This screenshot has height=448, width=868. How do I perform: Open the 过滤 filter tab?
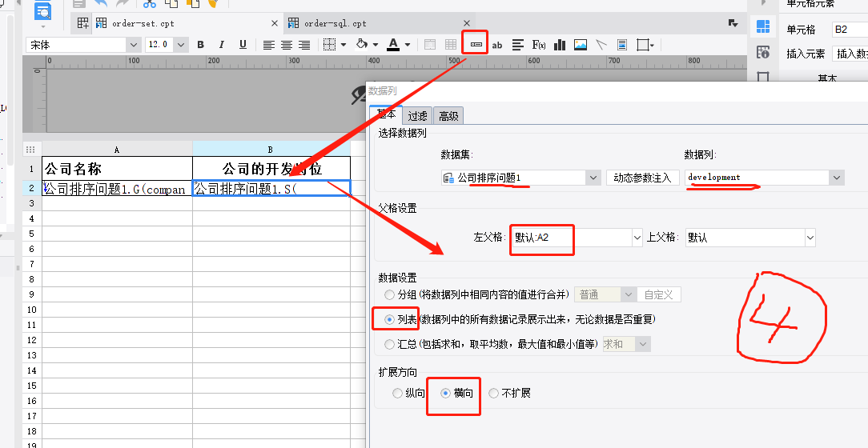[417, 115]
